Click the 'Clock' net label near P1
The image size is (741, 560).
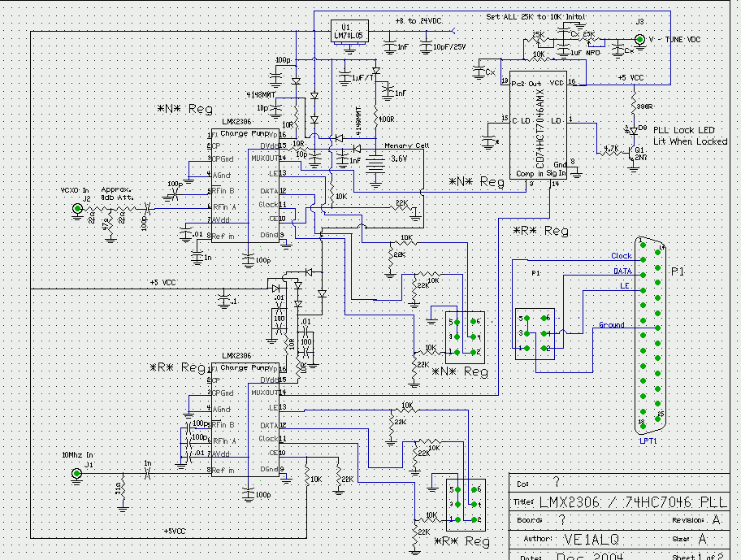tap(622, 256)
